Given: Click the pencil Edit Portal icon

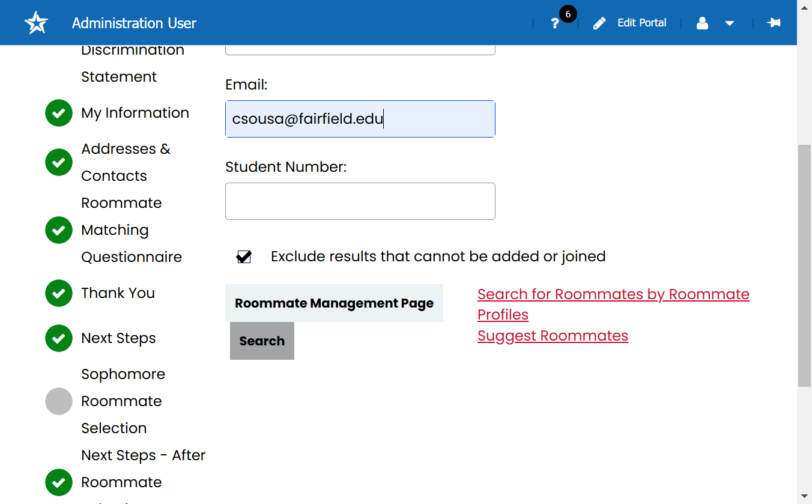Looking at the screenshot, I should [599, 23].
